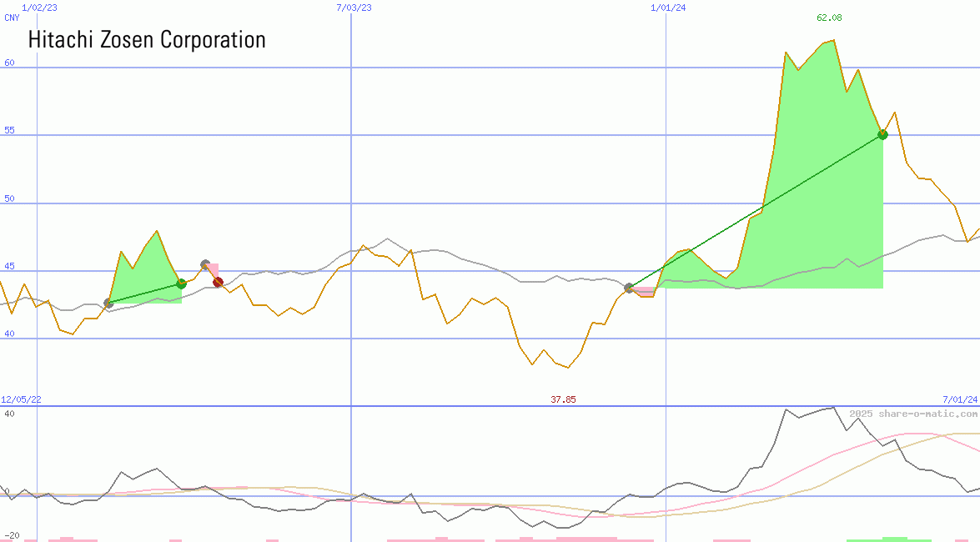The height and width of the screenshot is (542, 980).
Task: Select the green buy dot ending the early uptrend
Action: pyautogui.click(x=181, y=284)
